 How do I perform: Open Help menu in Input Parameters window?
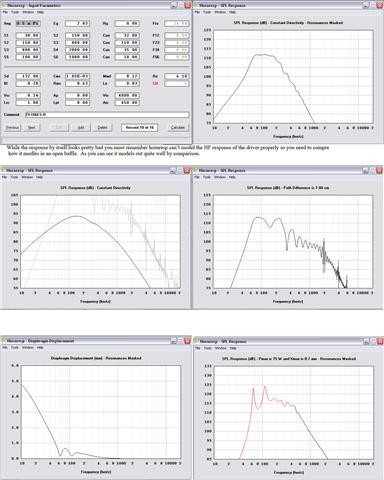tap(40, 12)
